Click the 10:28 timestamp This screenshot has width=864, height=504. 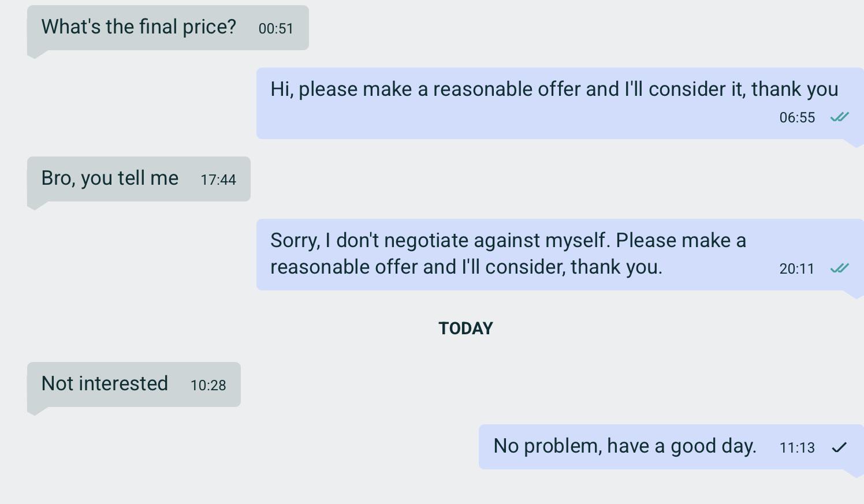point(208,385)
